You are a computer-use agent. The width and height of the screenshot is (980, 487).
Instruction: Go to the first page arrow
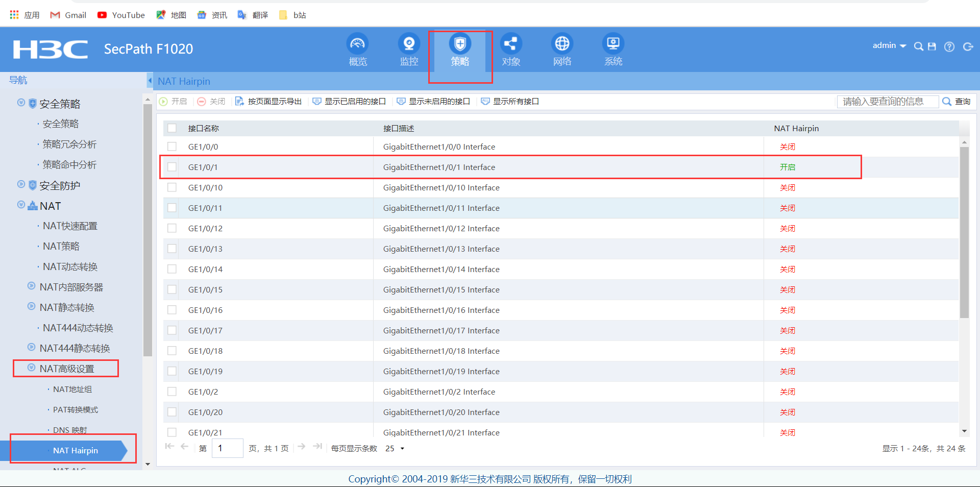169,447
